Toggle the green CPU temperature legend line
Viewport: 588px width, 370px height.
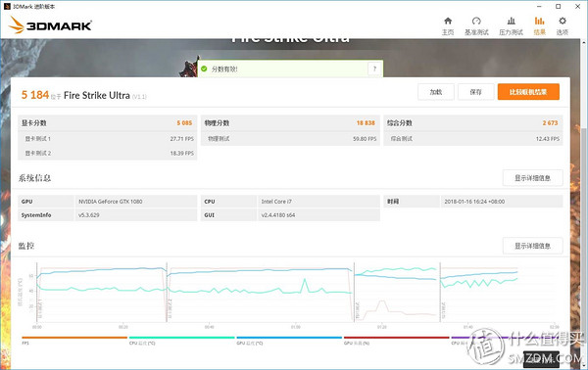pos(181,338)
